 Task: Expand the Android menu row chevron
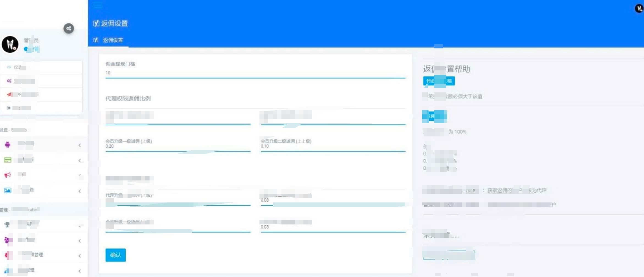click(x=80, y=145)
